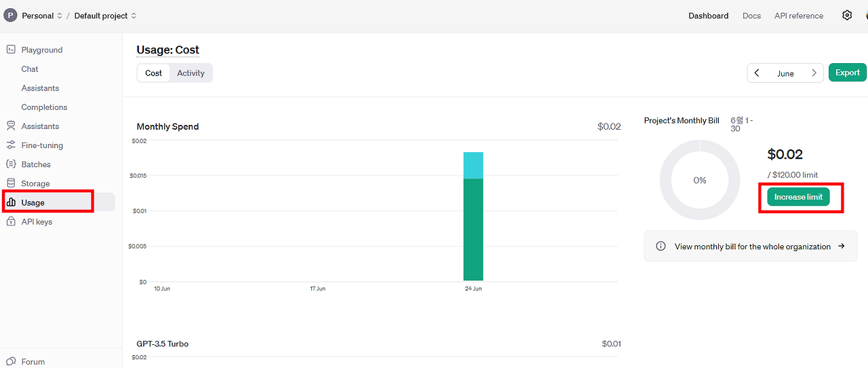This screenshot has width=868, height=368.
Task: Open the Forum link
Action: click(33, 362)
